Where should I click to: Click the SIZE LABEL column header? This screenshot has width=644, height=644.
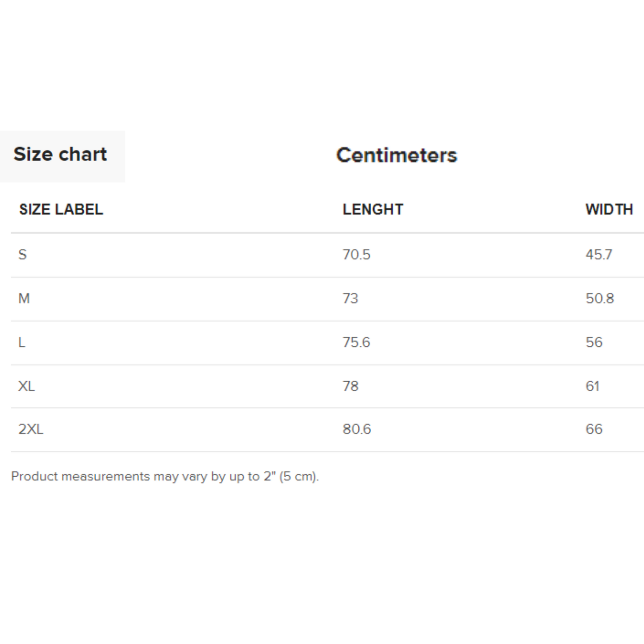61,210
